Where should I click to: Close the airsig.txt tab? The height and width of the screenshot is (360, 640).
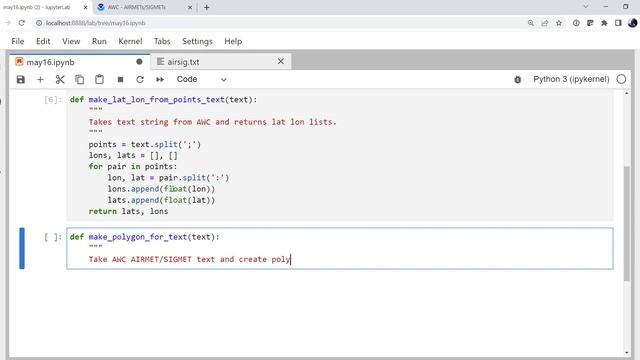pos(280,62)
